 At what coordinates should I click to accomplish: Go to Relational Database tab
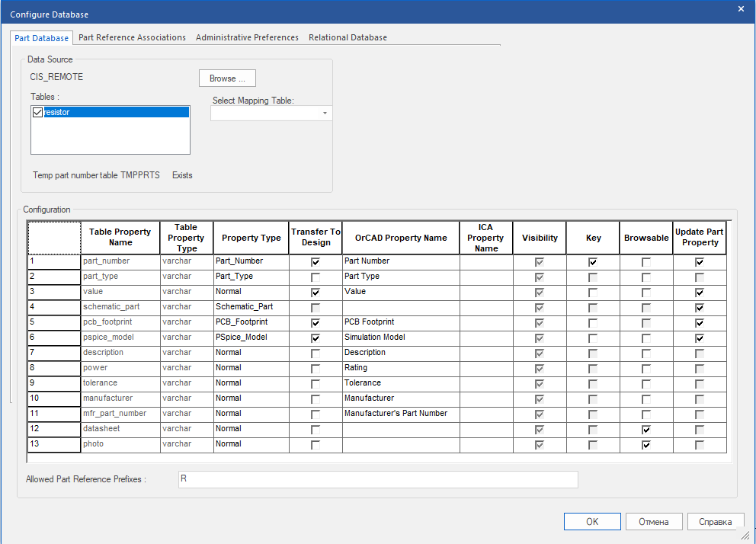click(x=348, y=37)
